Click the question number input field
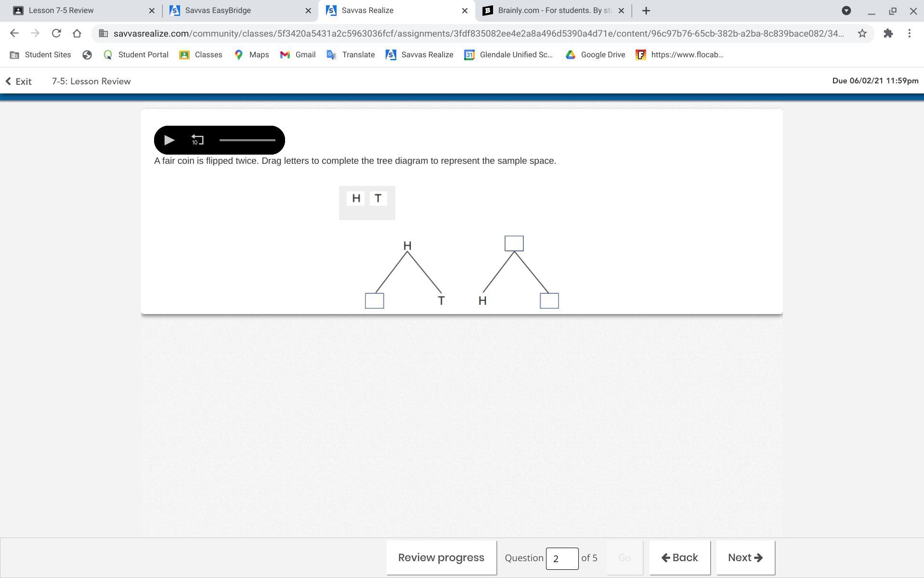 click(562, 558)
